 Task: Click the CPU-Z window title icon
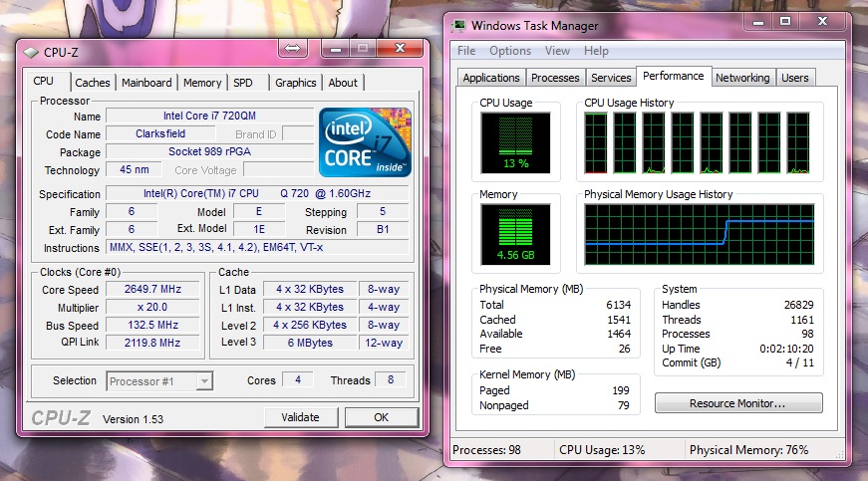click(31, 52)
